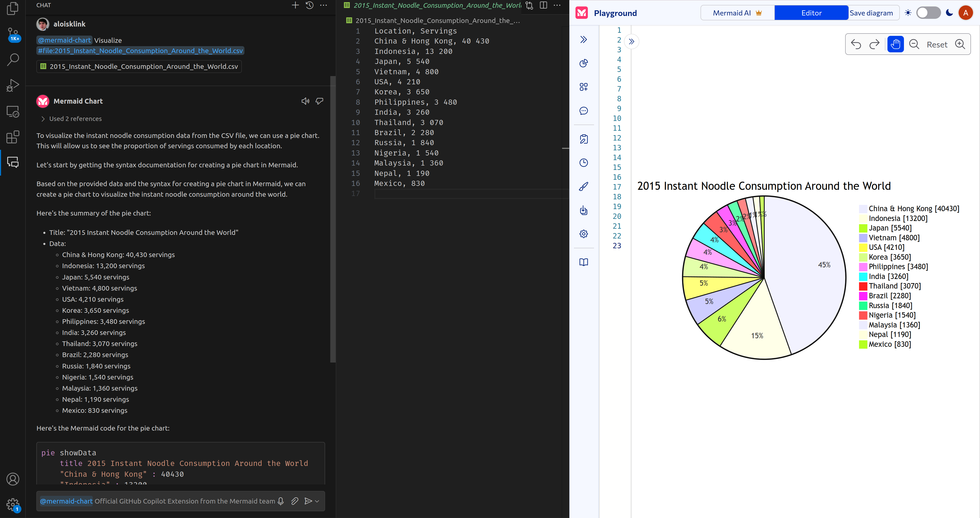Redo diagram change in Playground
Screen dimensions: 980x518
[x=875, y=45]
